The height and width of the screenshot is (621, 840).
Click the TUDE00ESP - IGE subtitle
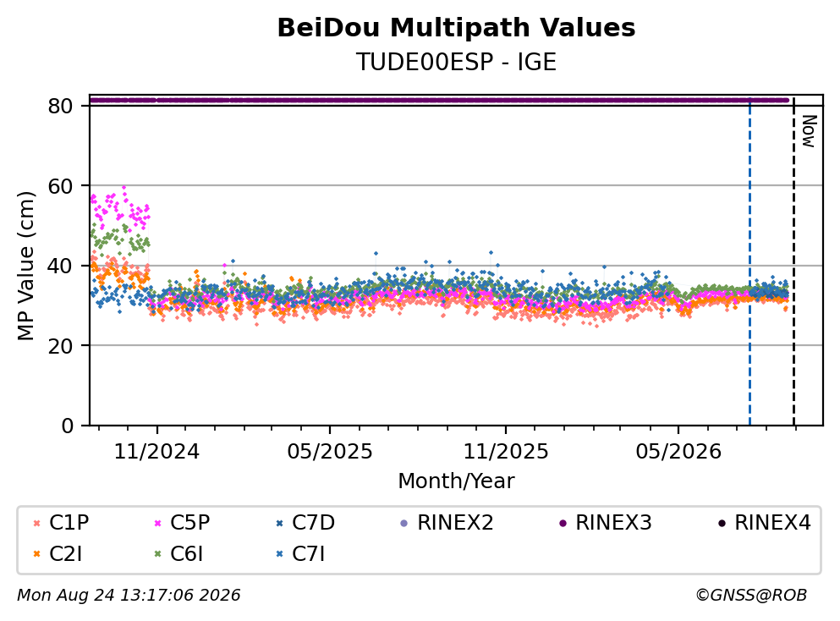pyautogui.click(x=457, y=62)
